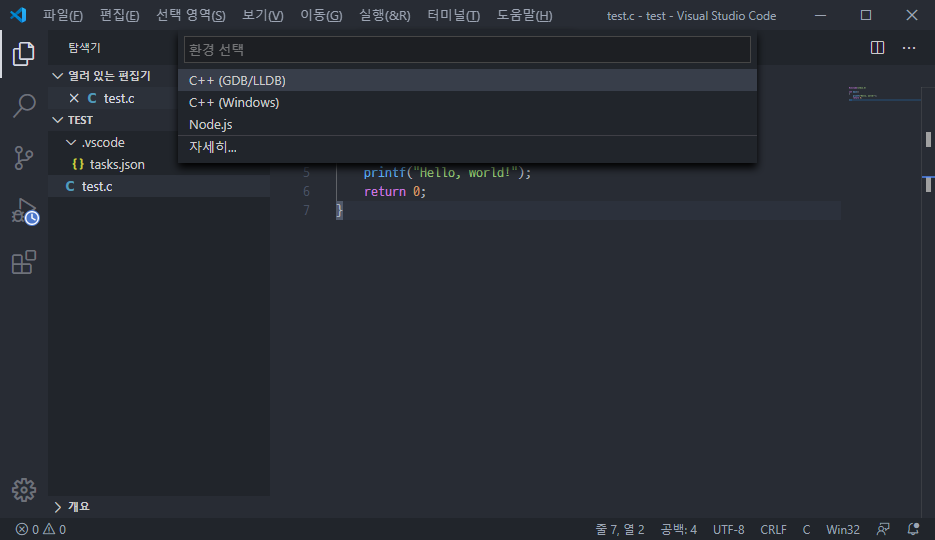Open the Explorer view in activity bar
Screen dimensions: 935x540
[x=23, y=54]
